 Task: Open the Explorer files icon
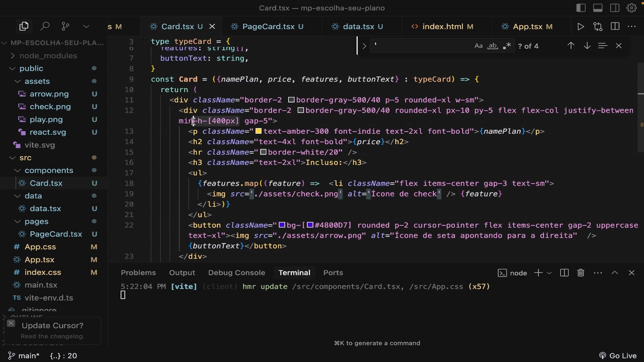pyautogui.click(x=24, y=26)
